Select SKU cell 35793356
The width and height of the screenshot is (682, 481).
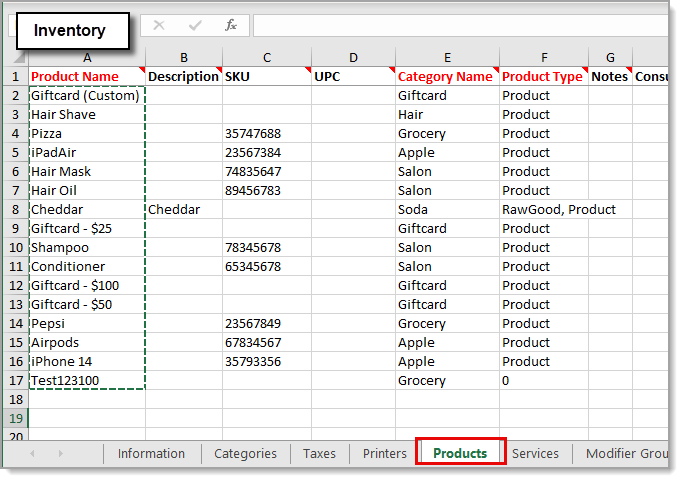(x=267, y=361)
